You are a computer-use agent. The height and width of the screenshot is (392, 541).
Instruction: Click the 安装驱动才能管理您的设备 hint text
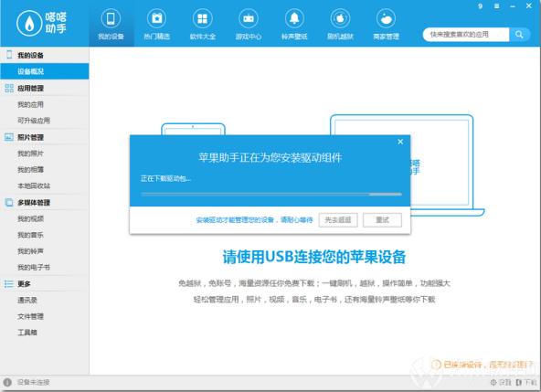254,220
